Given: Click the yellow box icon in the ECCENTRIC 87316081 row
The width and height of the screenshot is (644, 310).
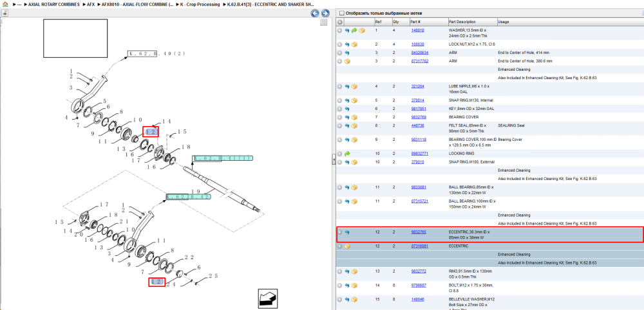Looking at the screenshot, I should (x=347, y=246).
